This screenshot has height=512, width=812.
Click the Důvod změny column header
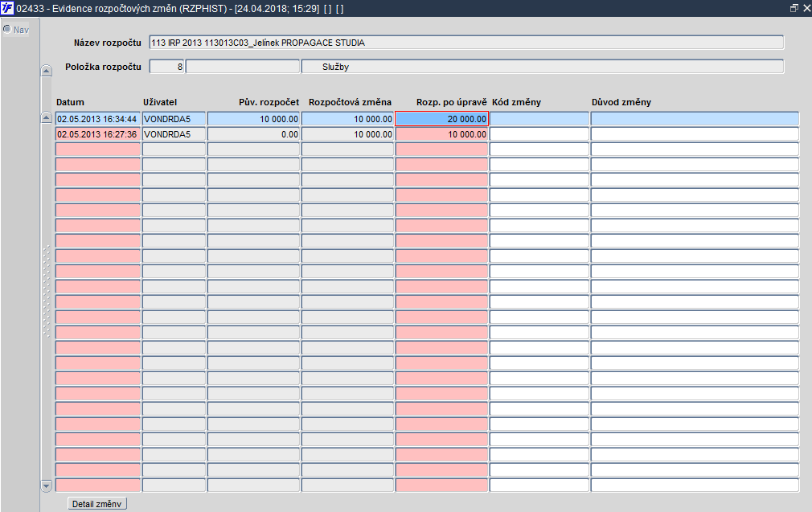(x=621, y=102)
